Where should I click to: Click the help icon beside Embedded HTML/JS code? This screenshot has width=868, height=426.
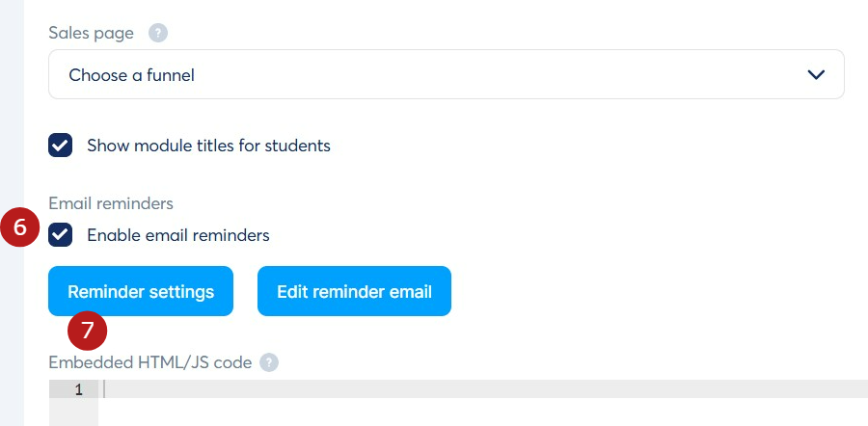(x=270, y=362)
